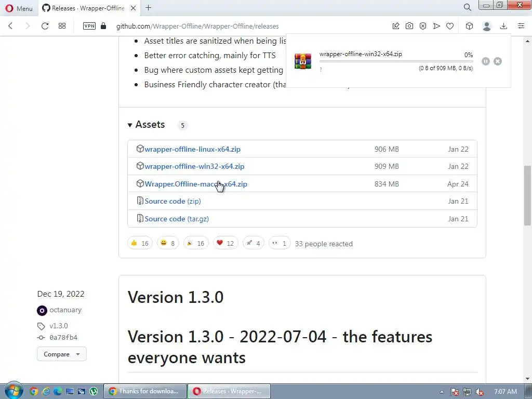Download wrapper-offline-win32-x64.zip from Assets list
Image resolution: width=532 pixels, height=399 pixels.
[194, 167]
